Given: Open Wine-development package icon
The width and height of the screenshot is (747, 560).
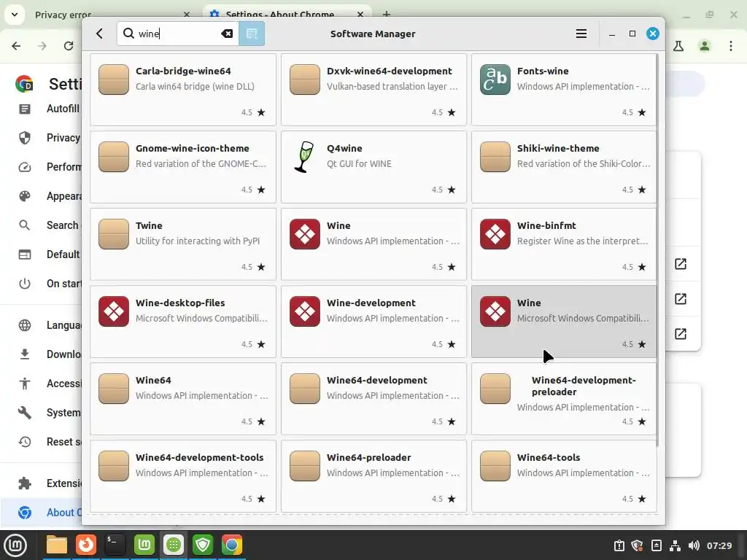Looking at the screenshot, I should [305, 311].
